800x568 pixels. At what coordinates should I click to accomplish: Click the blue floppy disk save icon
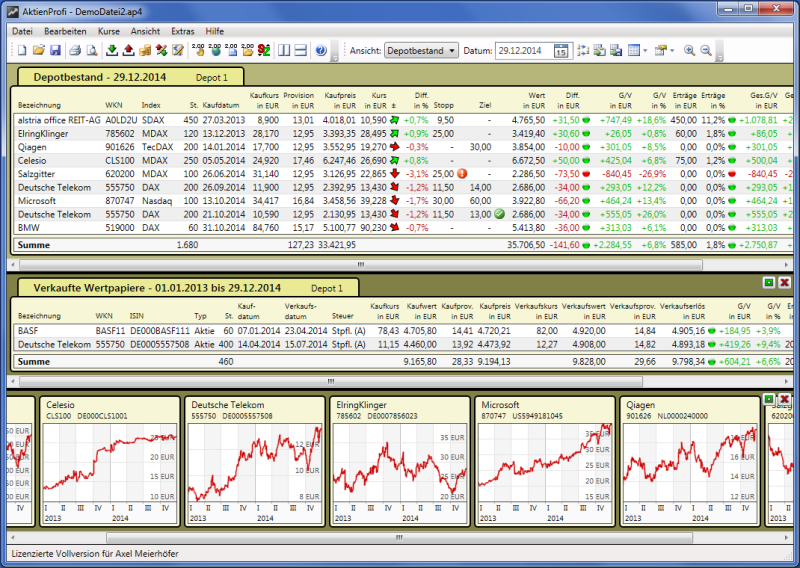(55, 50)
